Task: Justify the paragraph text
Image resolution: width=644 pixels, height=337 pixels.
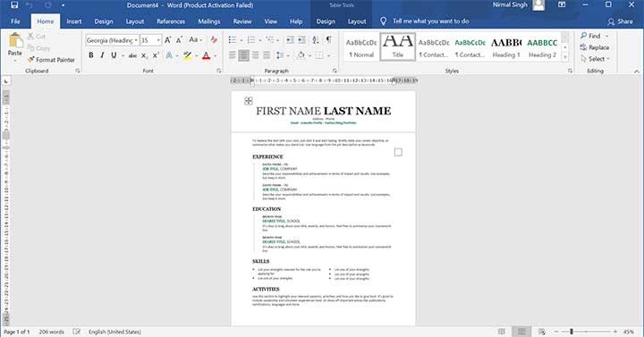Action: click(267, 55)
